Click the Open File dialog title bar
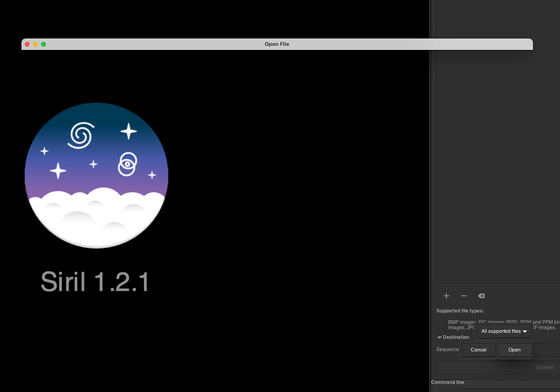 276,44
